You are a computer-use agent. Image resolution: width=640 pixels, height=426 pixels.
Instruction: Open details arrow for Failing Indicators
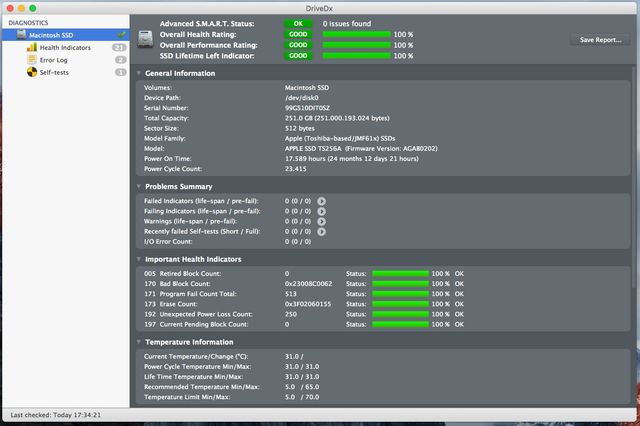click(322, 211)
